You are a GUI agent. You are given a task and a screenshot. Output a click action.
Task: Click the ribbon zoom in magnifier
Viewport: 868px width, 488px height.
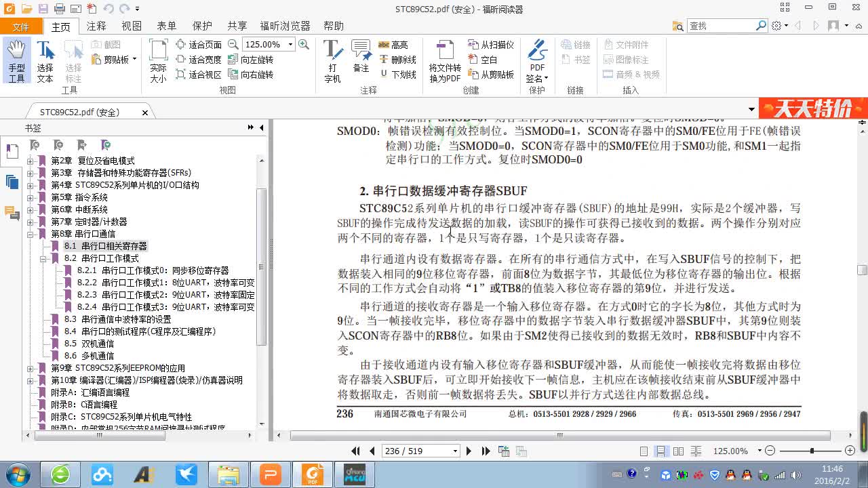click(304, 44)
